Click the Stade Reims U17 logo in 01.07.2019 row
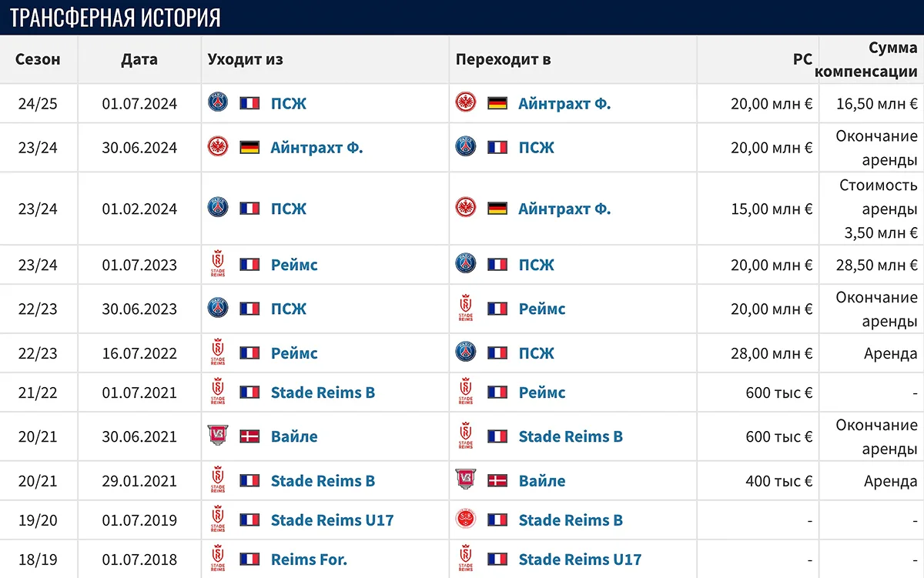Viewport: 924px width, 578px height. 218,519
